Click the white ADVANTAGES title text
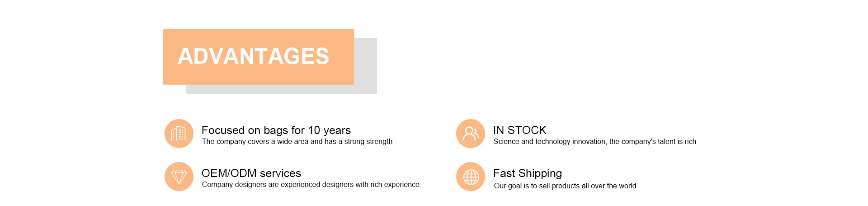The width and height of the screenshot is (868, 206). coord(253,57)
